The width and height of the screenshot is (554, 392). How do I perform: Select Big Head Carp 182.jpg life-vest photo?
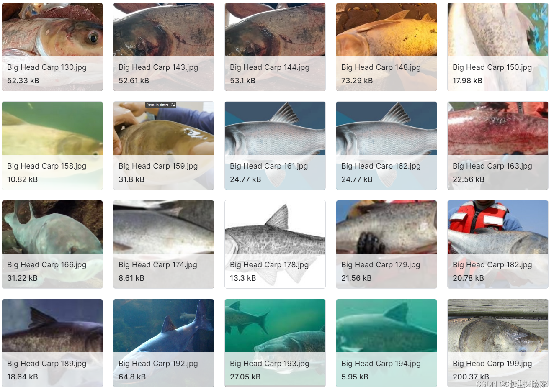(x=498, y=244)
